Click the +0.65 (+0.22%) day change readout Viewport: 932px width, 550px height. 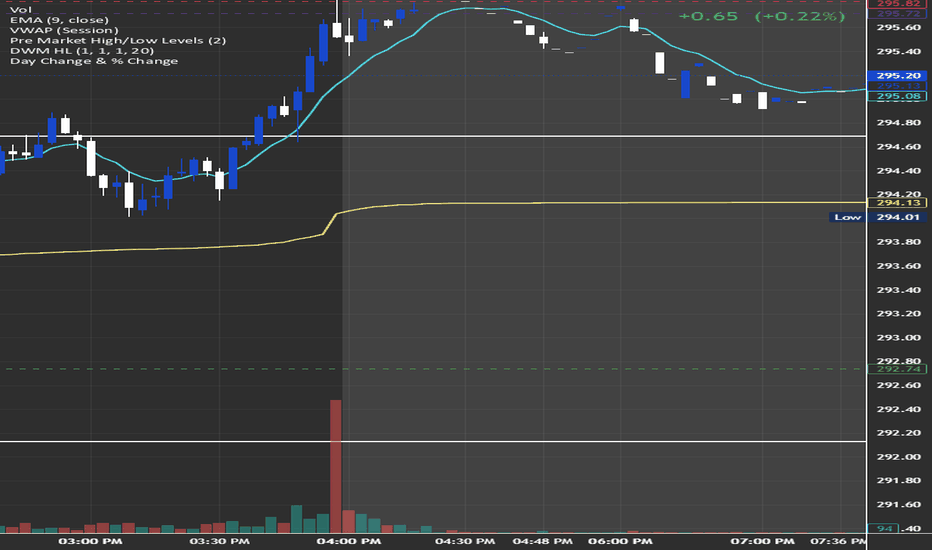(762, 16)
